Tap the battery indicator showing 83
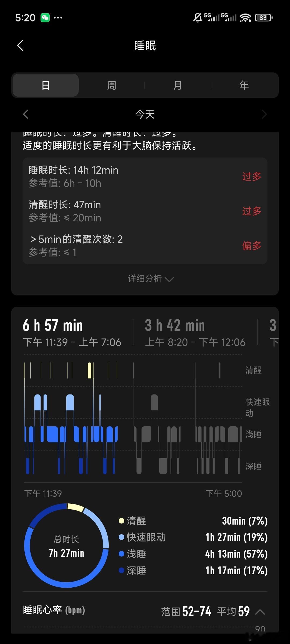This screenshot has height=644, width=290. (x=264, y=18)
